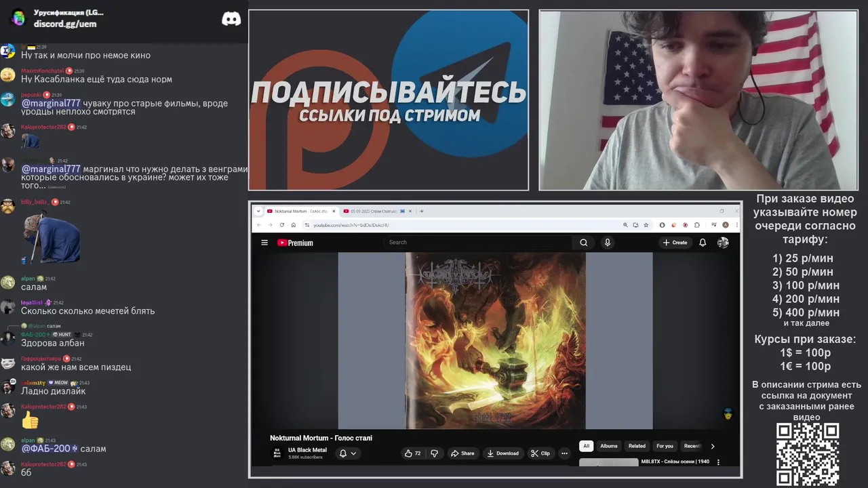The height and width of the screenshot is (488, 868).
Task: Bookmark the page with the star icon
Action: click(x=646, y=225)
